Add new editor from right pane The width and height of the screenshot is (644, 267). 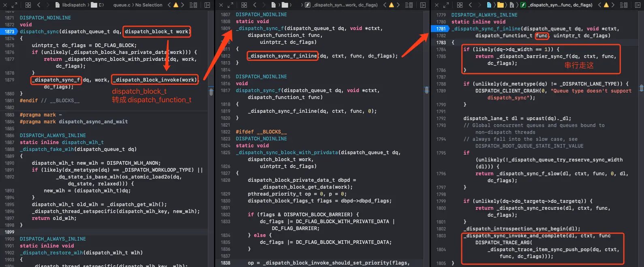[x=638, y=5]
